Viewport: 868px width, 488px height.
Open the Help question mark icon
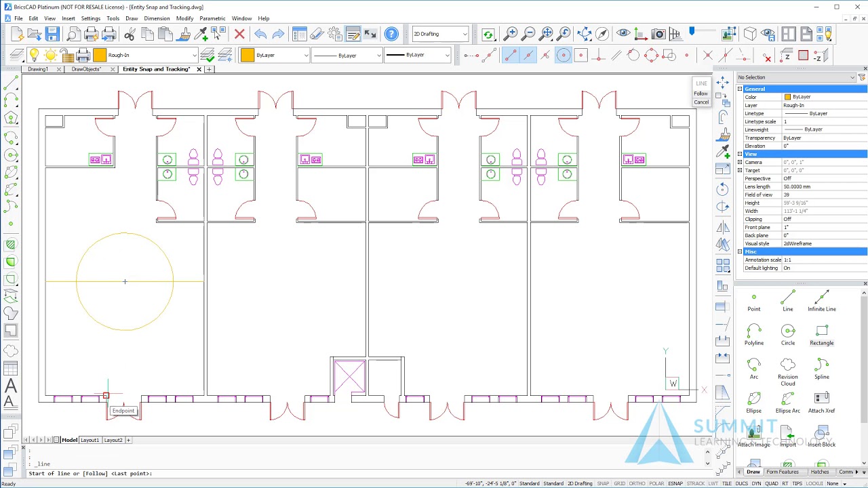click(x=391, y=34)
